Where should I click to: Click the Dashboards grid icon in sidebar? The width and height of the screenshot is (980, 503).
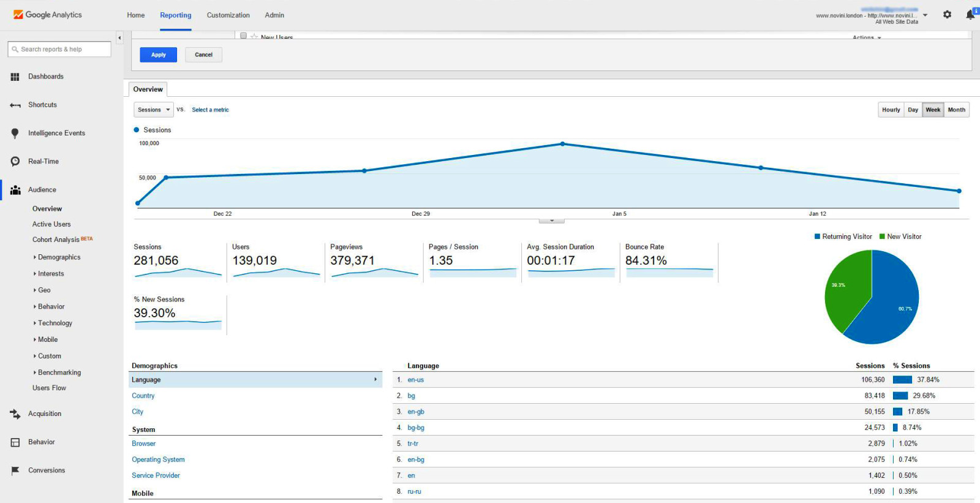click(15, 77)
